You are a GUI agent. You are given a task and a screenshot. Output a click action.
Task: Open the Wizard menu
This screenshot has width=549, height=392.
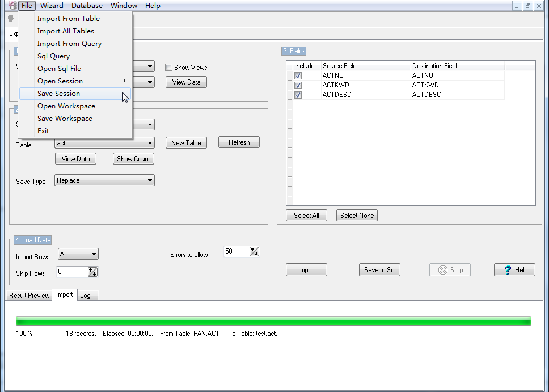coord(52,6)
